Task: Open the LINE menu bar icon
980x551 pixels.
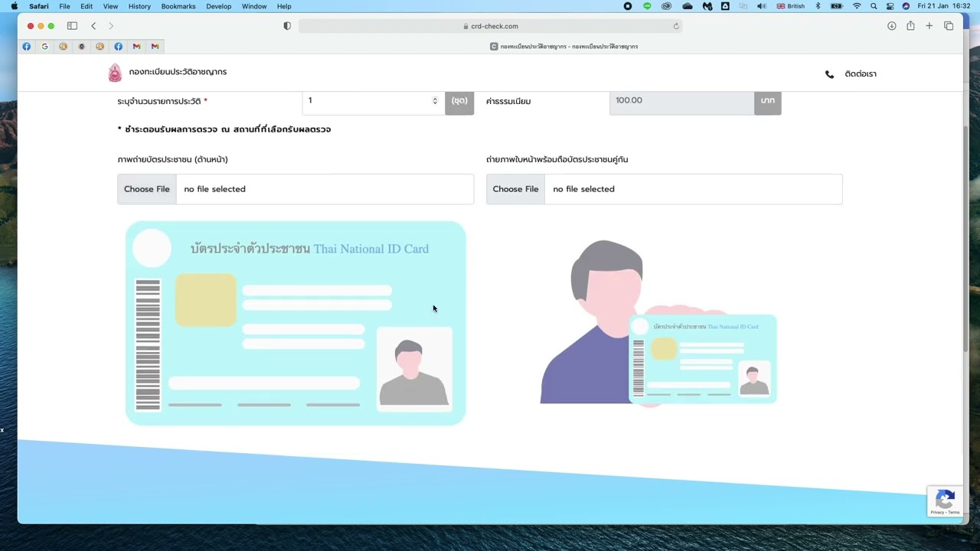Action: point(647,6)
